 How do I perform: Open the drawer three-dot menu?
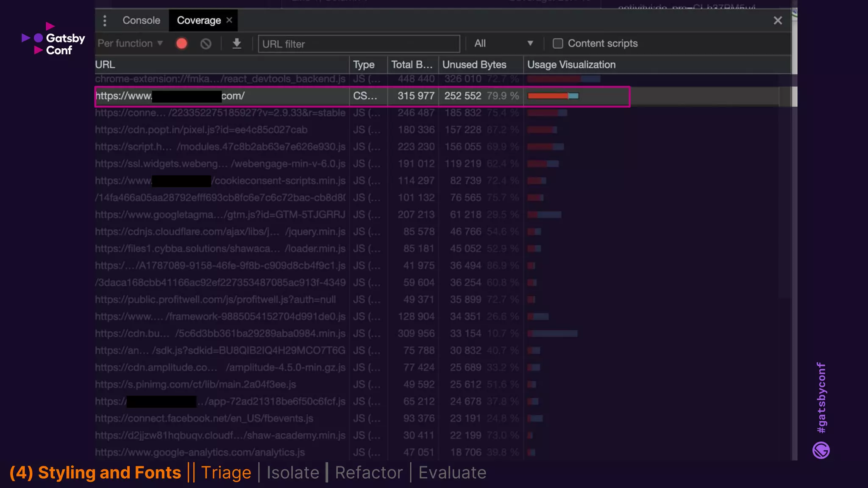click(x=105, y=20)
